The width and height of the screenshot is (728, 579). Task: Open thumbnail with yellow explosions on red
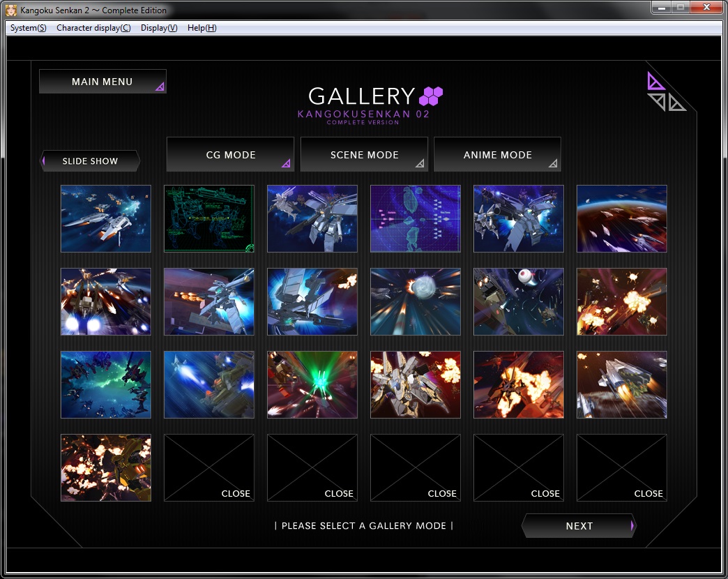click(x=622, y=301)
